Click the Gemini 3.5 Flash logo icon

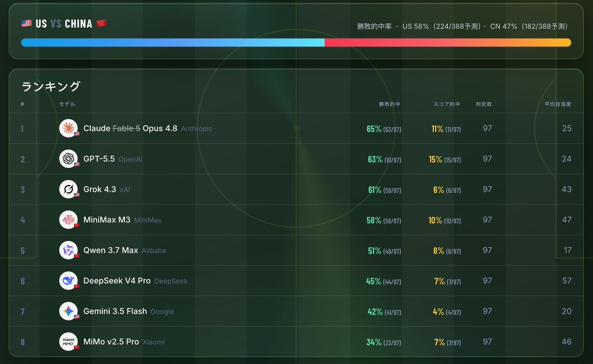(x=68, y=311)
